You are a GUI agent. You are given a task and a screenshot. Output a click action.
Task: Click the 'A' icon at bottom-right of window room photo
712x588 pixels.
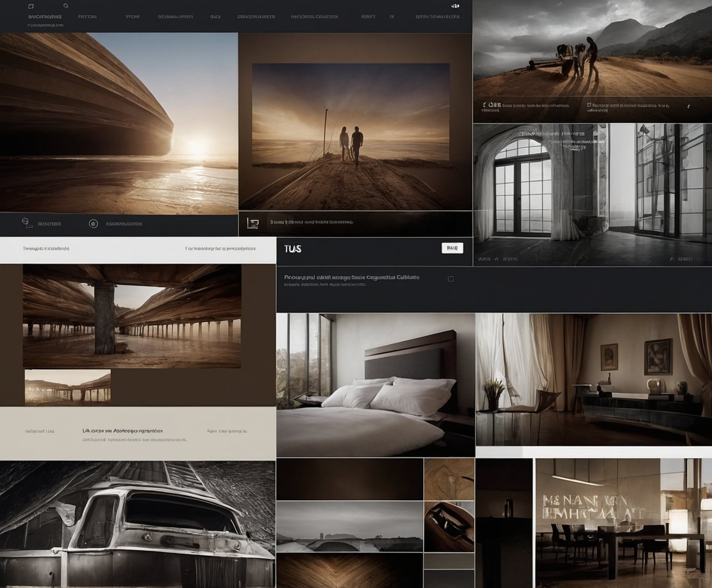click(x=672, y=259)
